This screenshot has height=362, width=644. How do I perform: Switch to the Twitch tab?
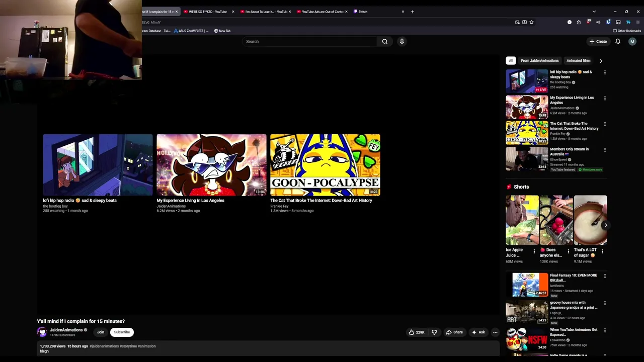click(378, 12)
